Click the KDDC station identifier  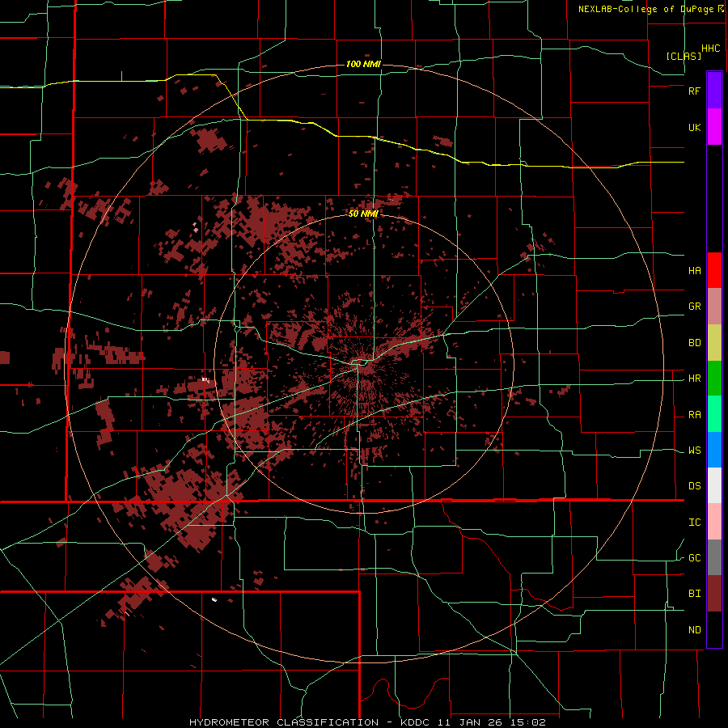(x=415, y=722)
